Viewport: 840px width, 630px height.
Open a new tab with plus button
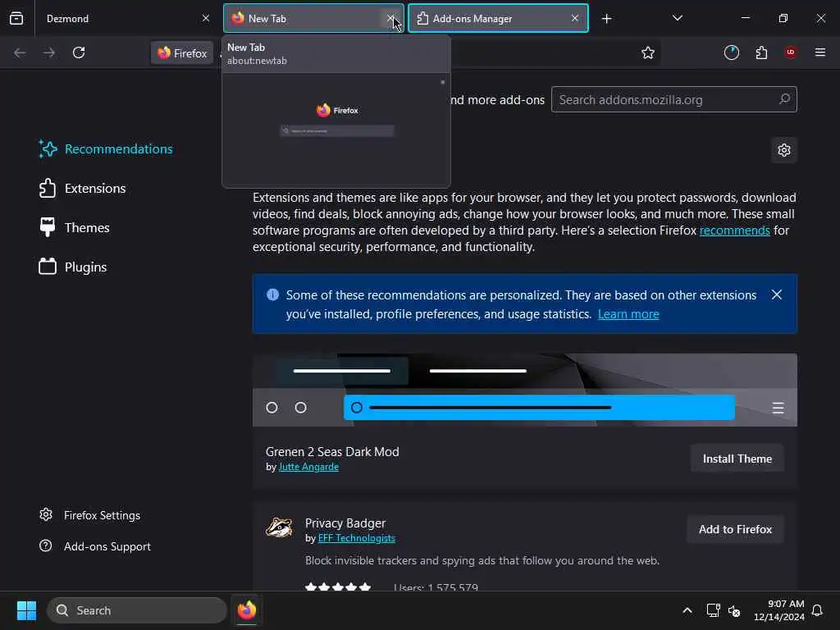[x=606, y=19]
